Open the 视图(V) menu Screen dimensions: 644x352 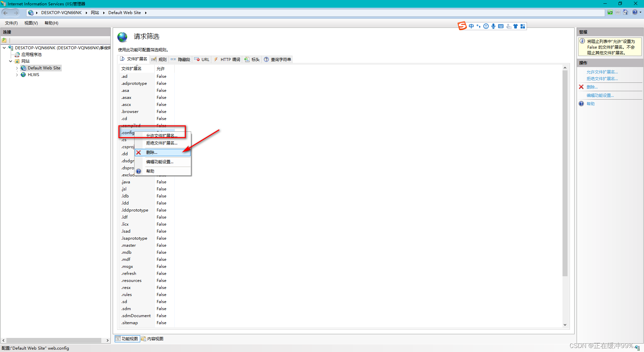(x=31, y=23)
